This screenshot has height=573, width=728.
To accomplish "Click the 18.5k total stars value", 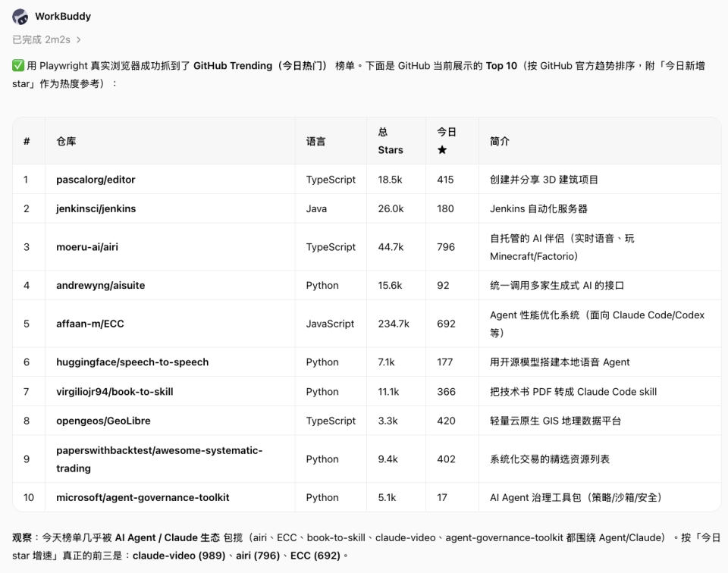I will pyautogui.click(x=390, y=180).
